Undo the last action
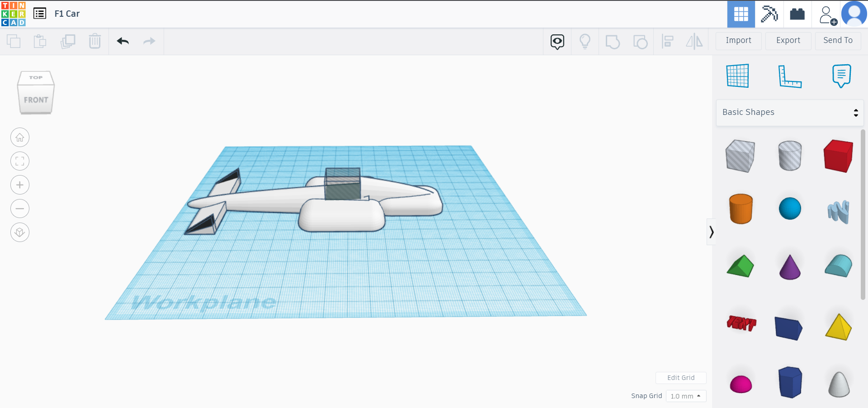The height and width of the screenshot is (408, 868). [123, 41]
